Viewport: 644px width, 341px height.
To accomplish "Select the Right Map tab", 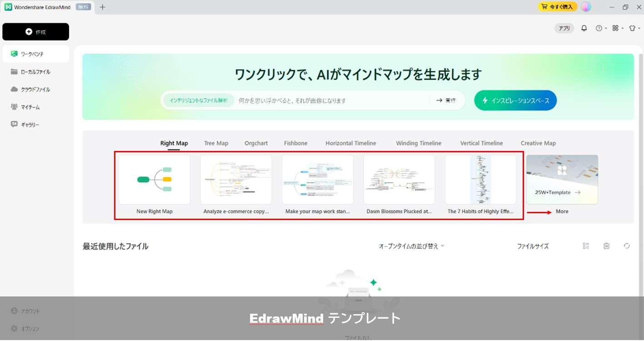I will point(174,143).
